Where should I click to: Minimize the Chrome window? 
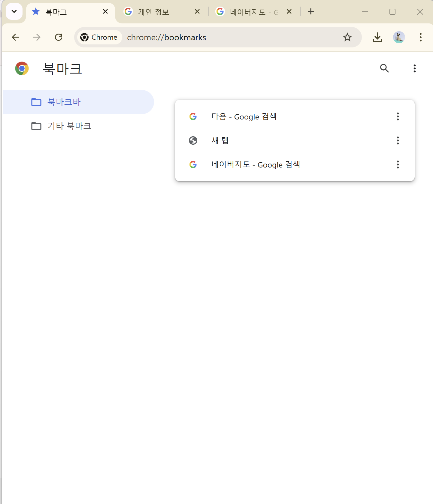tap(365, 12)
